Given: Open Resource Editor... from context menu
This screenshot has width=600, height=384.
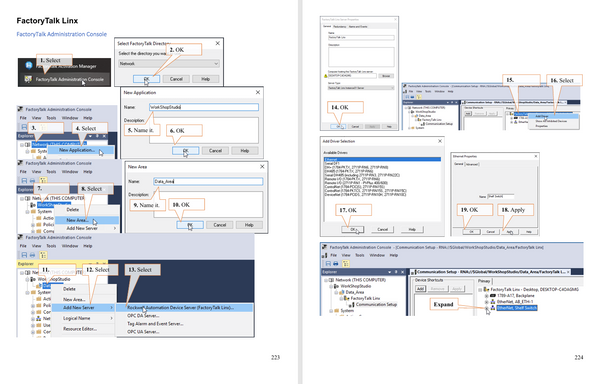Looking at the screenshot, I should click(80, 329).
